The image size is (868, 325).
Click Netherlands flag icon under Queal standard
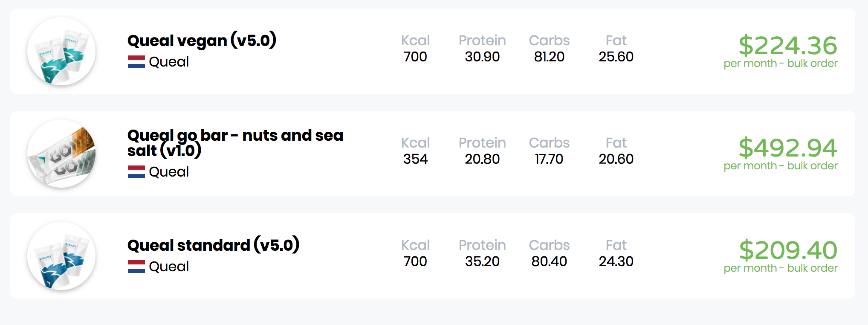point(136,267)
